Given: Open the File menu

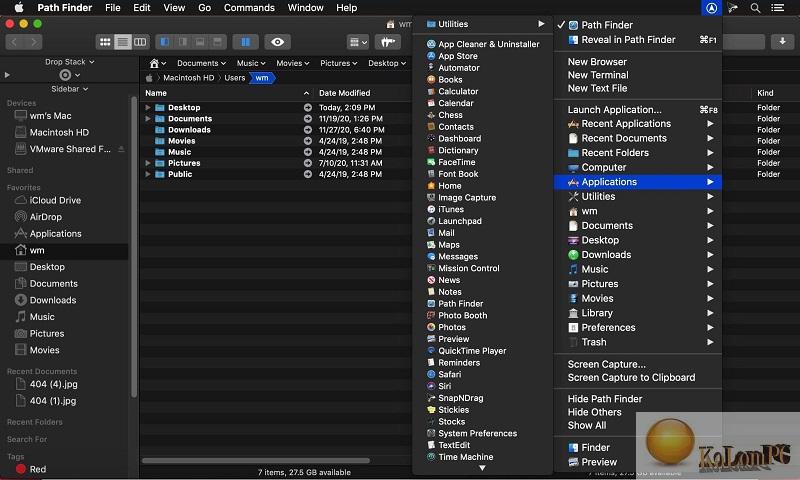Looking at the screenshot, I should point(112,8).
